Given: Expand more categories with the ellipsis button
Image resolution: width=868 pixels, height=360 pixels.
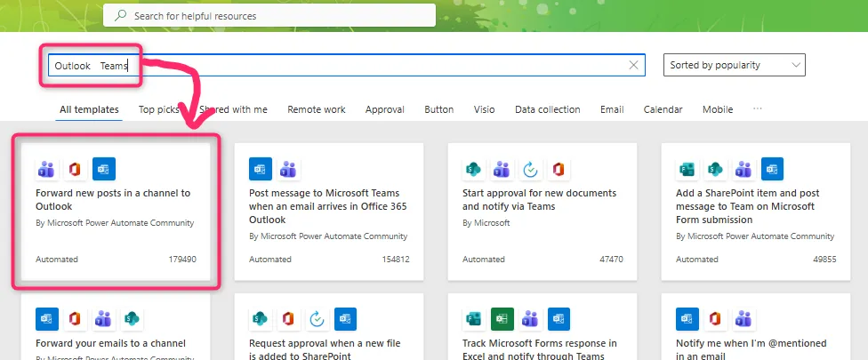Looking at the screenshot, I should (x=758, y=109).
